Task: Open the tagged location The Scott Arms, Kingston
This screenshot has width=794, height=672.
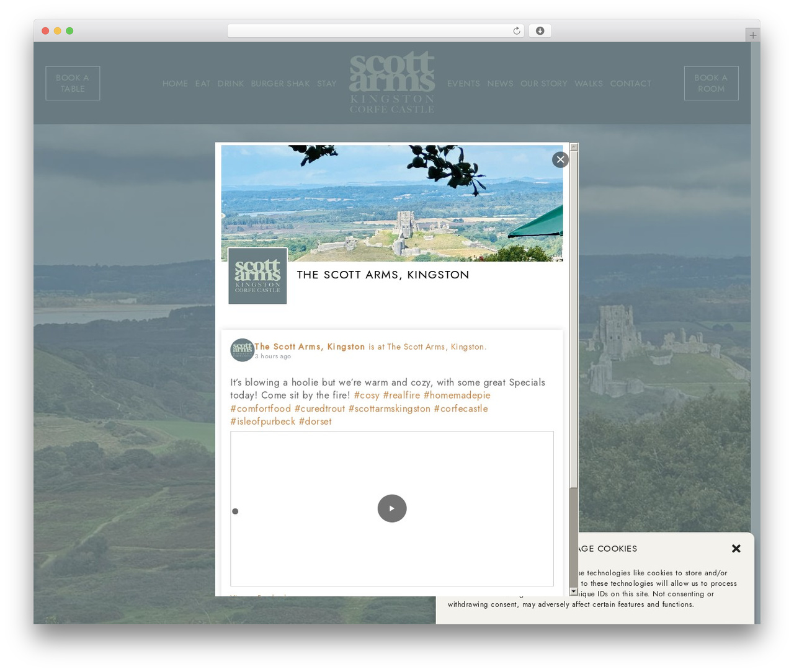Action: (x=435, y=347)
